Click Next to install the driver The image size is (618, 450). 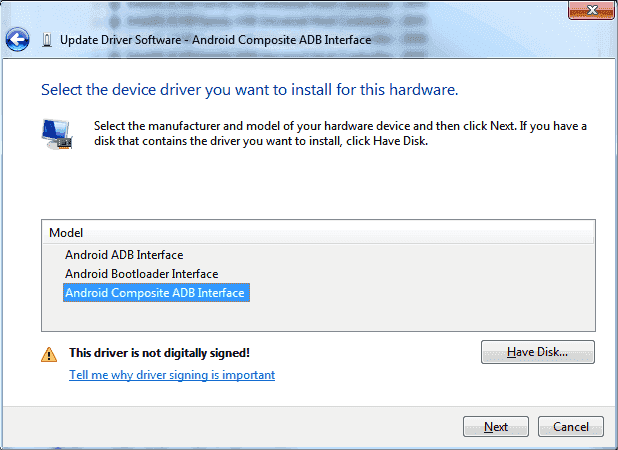click(x=496, y=427)
